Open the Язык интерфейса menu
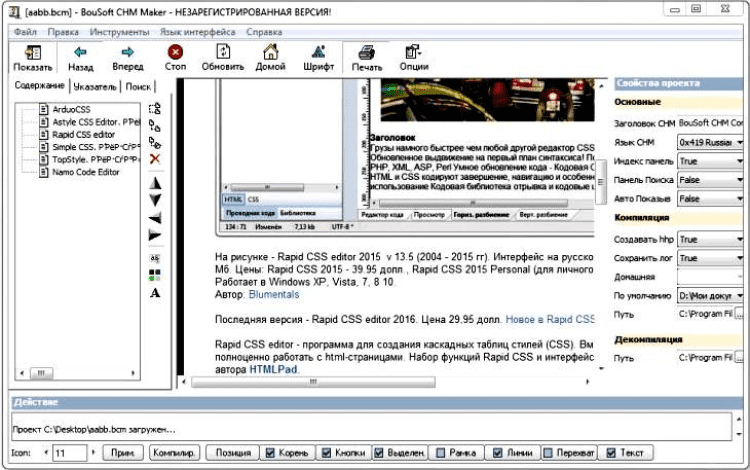The width and height of the screenshot is (750, 470). coord(198,32)
